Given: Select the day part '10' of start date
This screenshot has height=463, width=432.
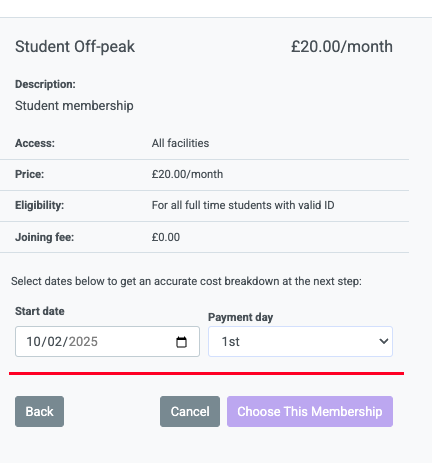Looking at the screenshot, I should click(x=33, y=342).
